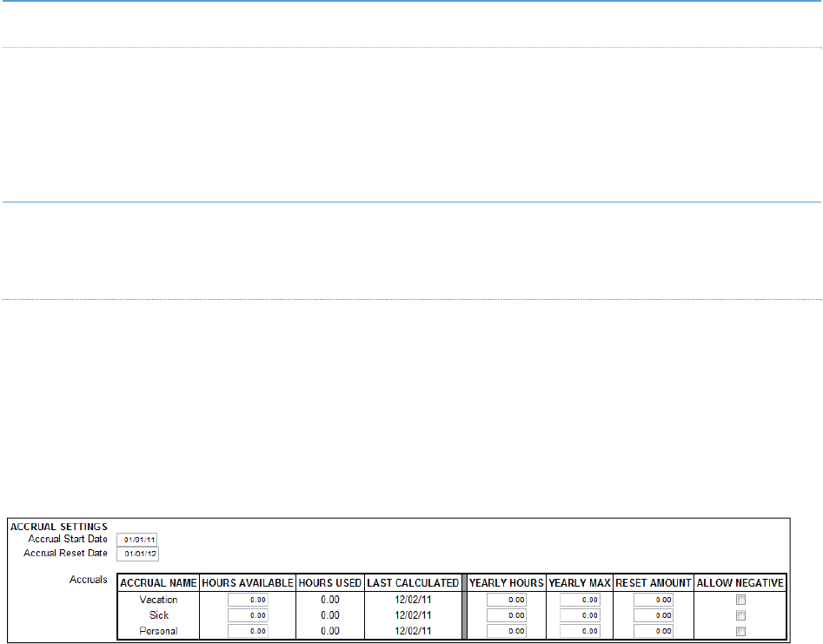Click the ACCRUAL NAME column header

coord(158,583)
